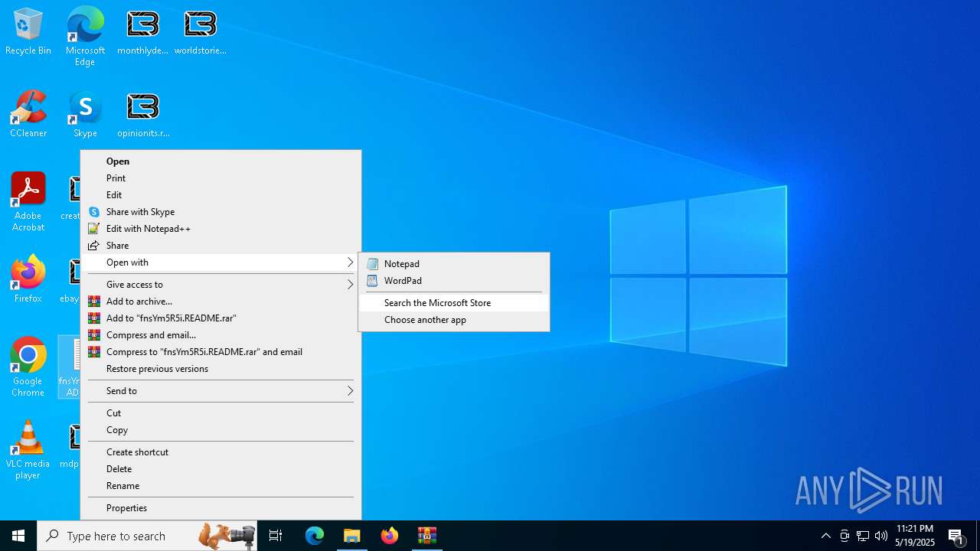980x551 pixels.
Task: Open the Recycle Bin desktop icon
Action: tap(28, 32)
